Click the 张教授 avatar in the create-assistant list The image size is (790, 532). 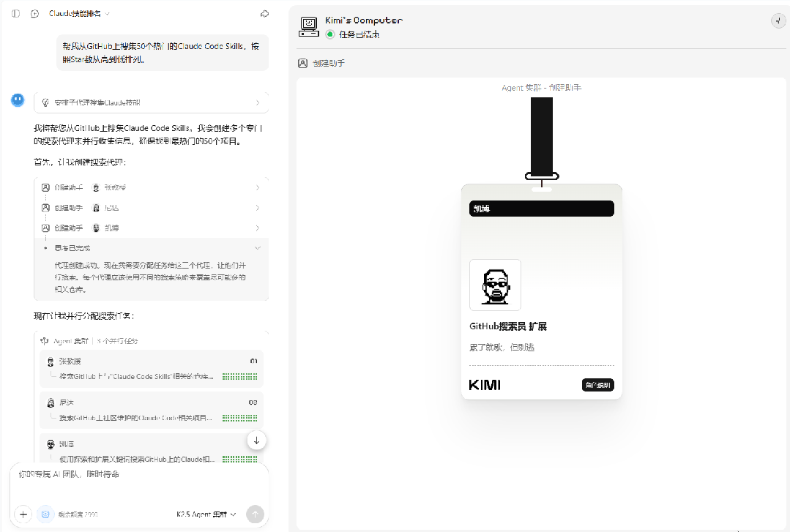tap(96, 187)
